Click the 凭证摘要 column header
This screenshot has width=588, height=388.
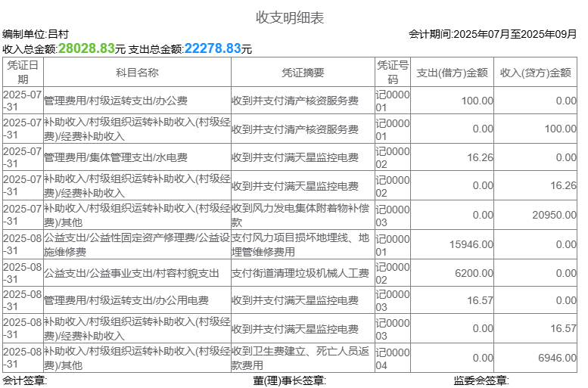pyautogui.click(x=303, y=73)
